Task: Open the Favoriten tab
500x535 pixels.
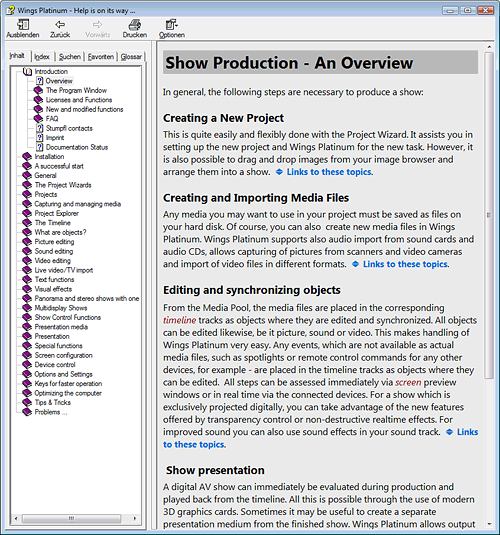Action: 101,57
